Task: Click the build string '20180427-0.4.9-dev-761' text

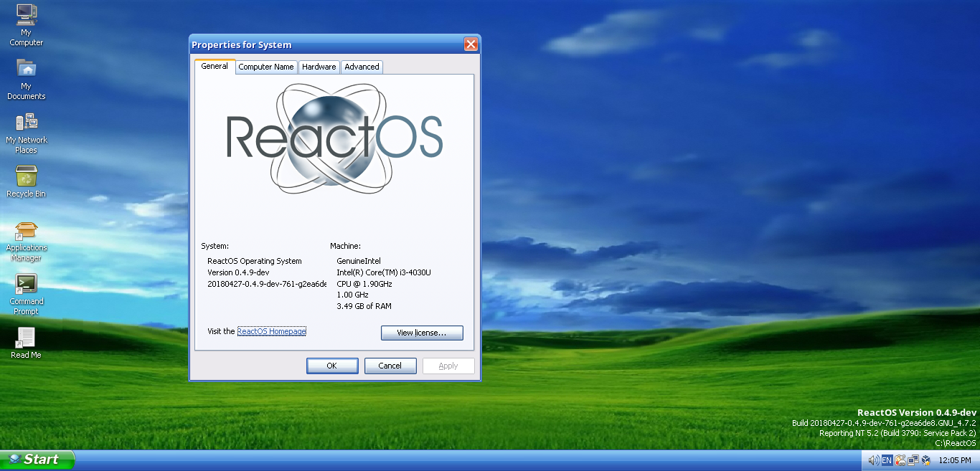Action: coord(267,284)
